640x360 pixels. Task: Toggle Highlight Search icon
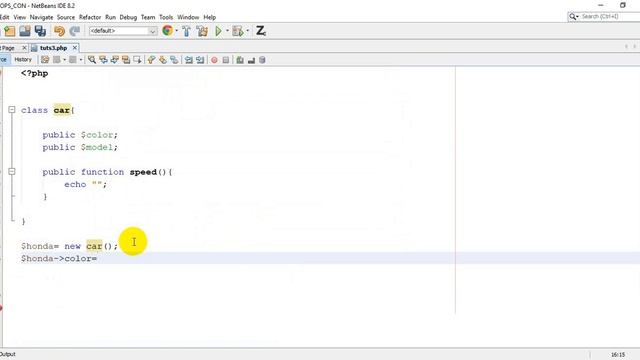(x=126, y=60)
